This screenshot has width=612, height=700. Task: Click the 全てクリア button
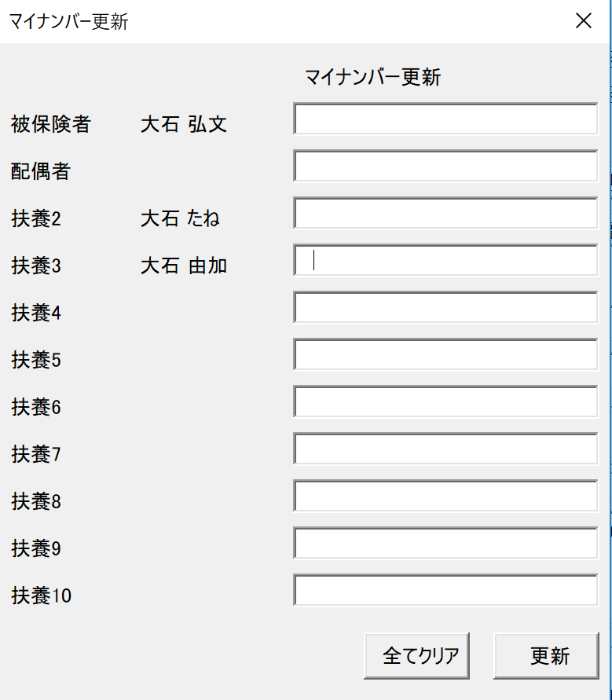(416, 656)
